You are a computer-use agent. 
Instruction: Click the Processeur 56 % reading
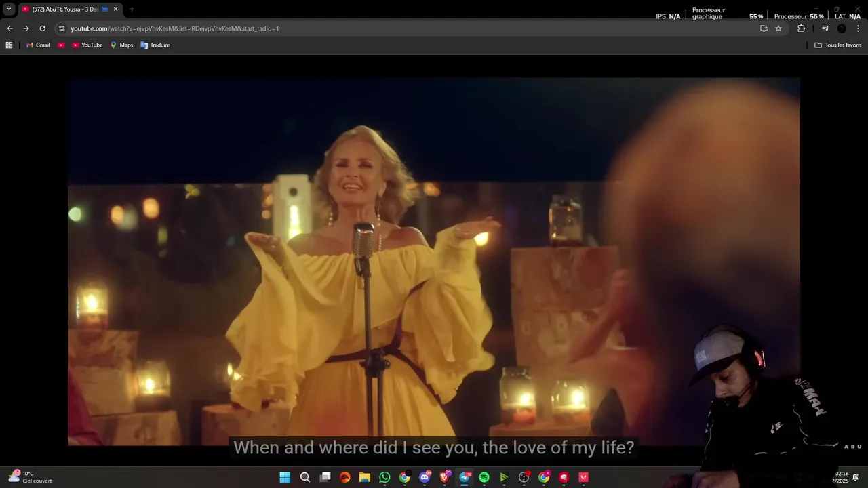pos(799,16)
